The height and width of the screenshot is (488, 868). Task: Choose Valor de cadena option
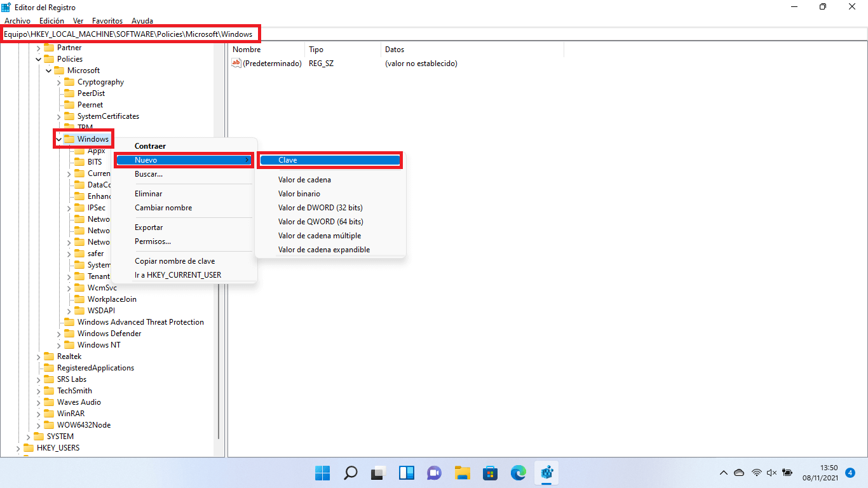[330, 180]
